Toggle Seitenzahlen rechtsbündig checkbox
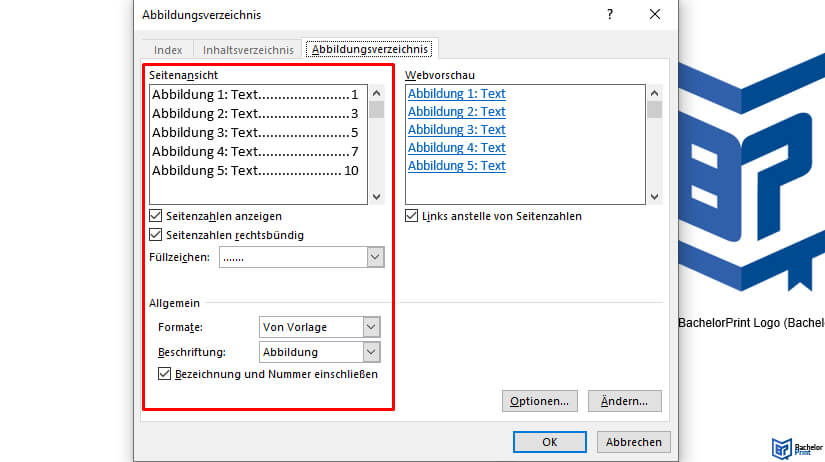Screen dimensions: 825x462 pyautogui.click(x=156, y=235)
